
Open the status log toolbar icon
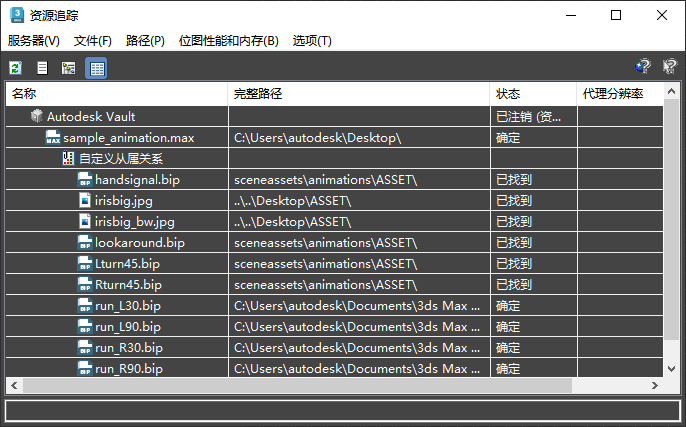(42, 68)
